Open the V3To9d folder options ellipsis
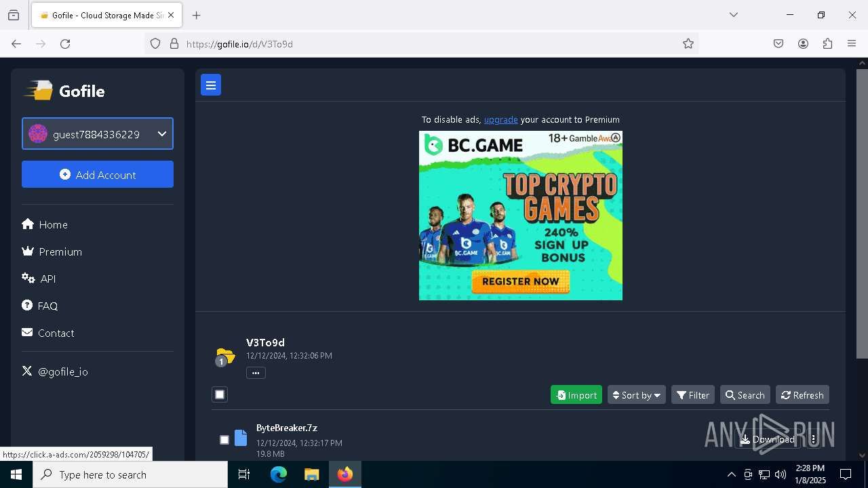 (256, 373)
